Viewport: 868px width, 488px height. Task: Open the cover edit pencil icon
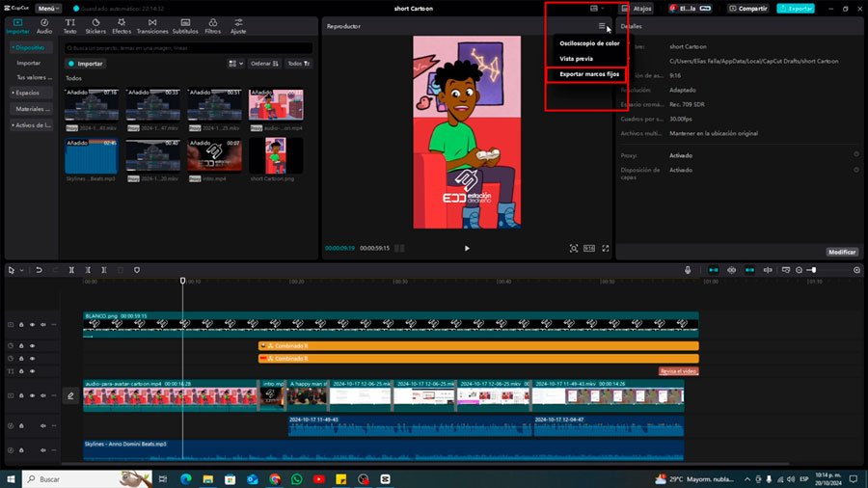pos(70,395)
